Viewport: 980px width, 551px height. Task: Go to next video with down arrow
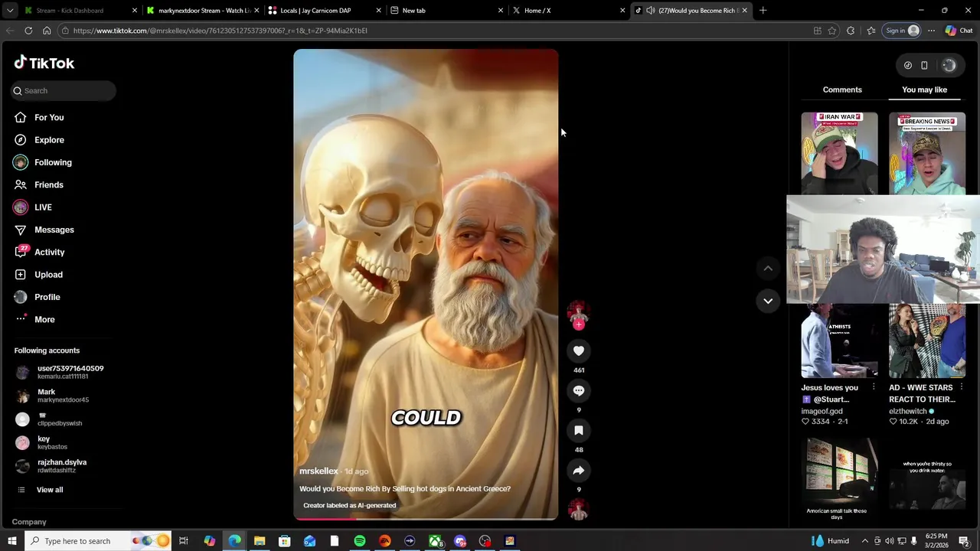[768, 301]
